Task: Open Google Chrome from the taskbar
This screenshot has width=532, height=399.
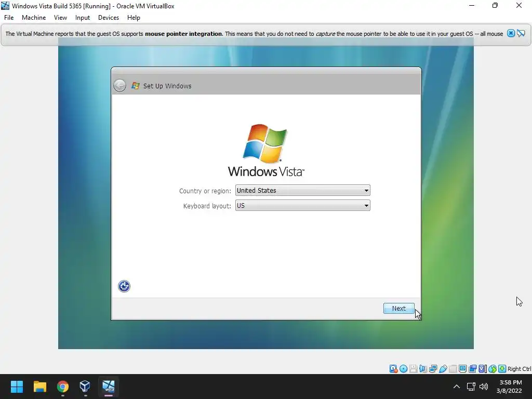Action: [63, 387]
